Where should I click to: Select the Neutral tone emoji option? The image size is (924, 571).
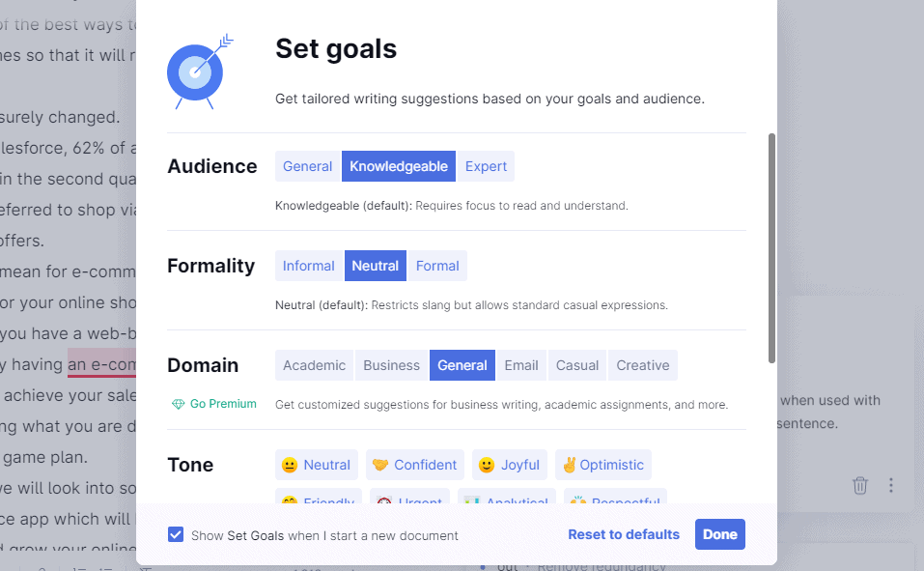tap(317, 465)
